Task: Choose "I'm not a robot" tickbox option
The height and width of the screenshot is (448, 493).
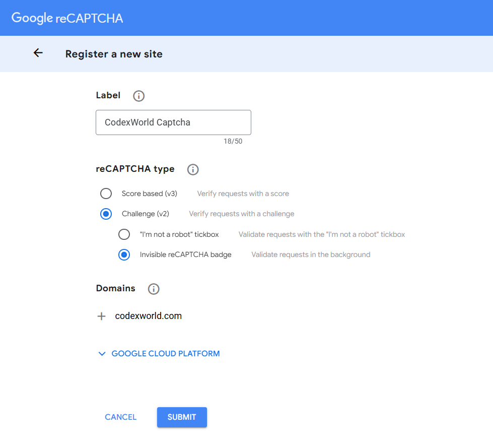Action: (x=124, y=234)
